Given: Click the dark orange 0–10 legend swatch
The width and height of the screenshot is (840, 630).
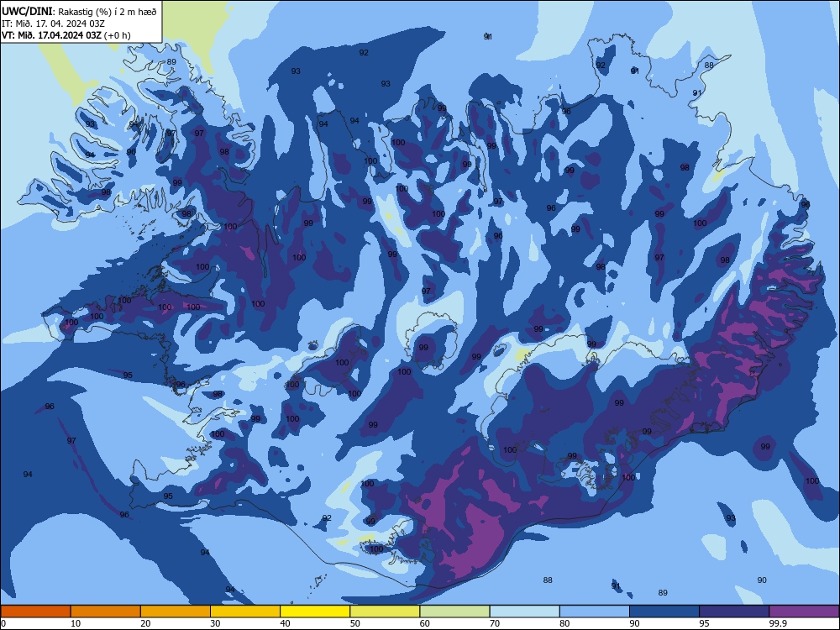Looking at the screenshot, I should (x=35, y=612).
